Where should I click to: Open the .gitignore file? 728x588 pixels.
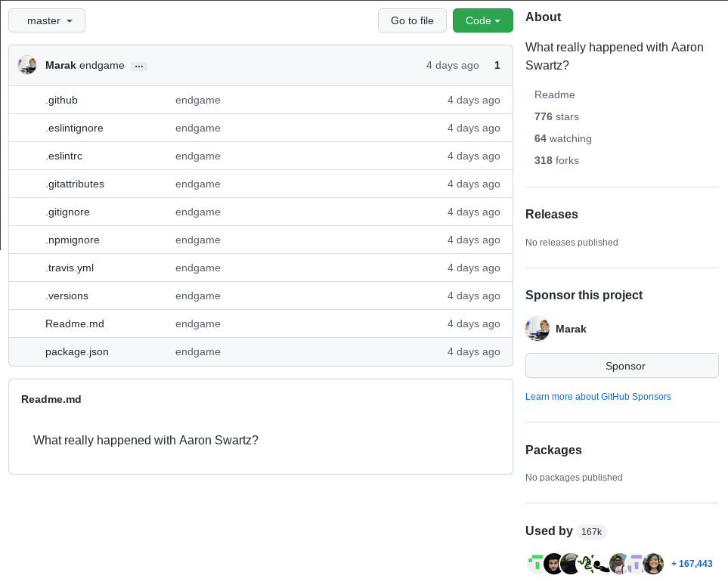click(67, 212)
